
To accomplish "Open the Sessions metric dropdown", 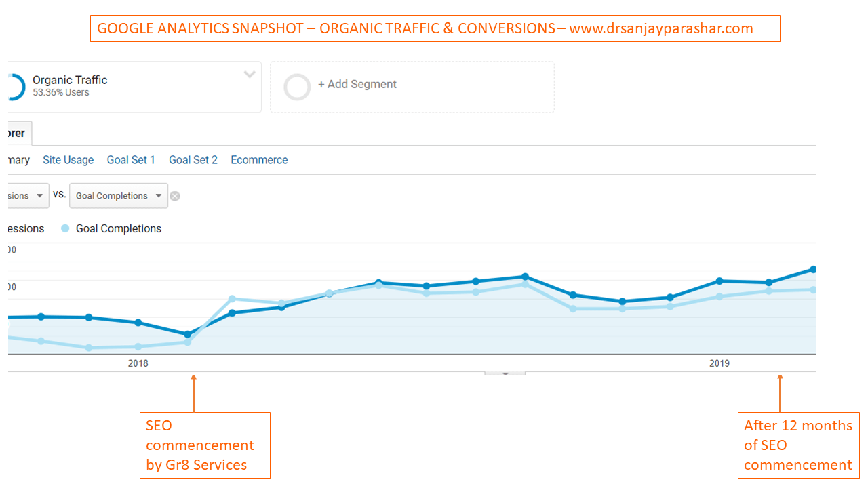I will point(27,196).
